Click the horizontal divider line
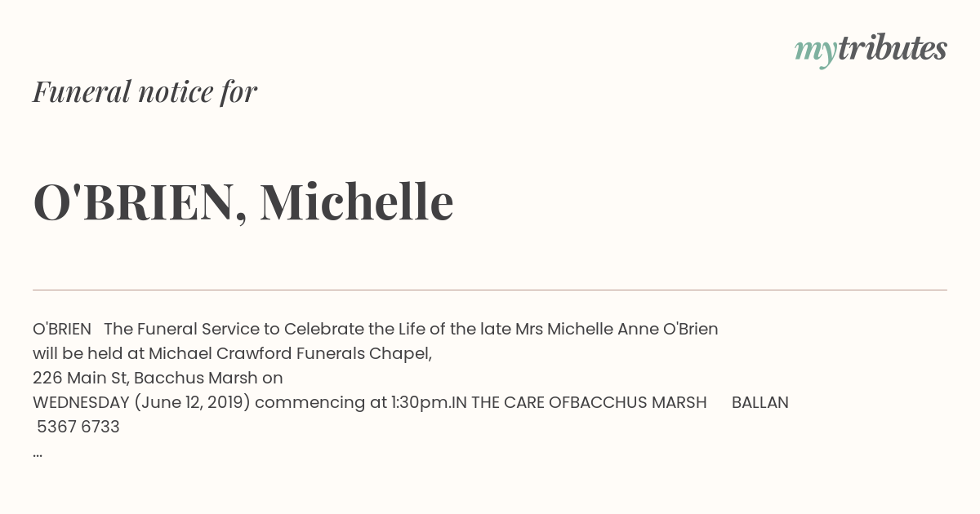This screenshot has height=514, width=980. tap(490, 290)
